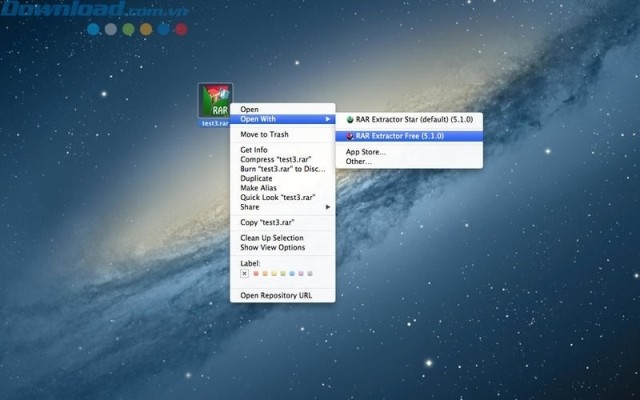This screenshot has height=400, width=640.
Task: Choose Move to Trash
Action: (x=265, y=134)
